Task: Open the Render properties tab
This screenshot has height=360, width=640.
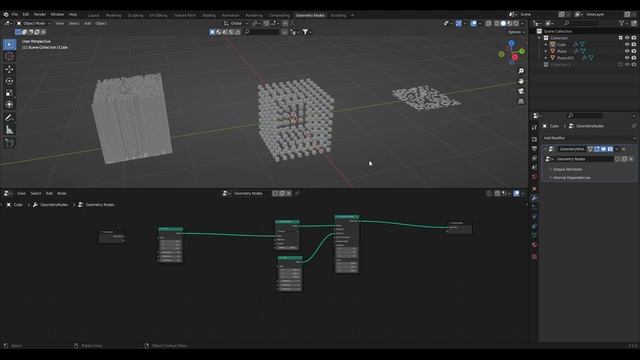Action: tap(534, 140)
